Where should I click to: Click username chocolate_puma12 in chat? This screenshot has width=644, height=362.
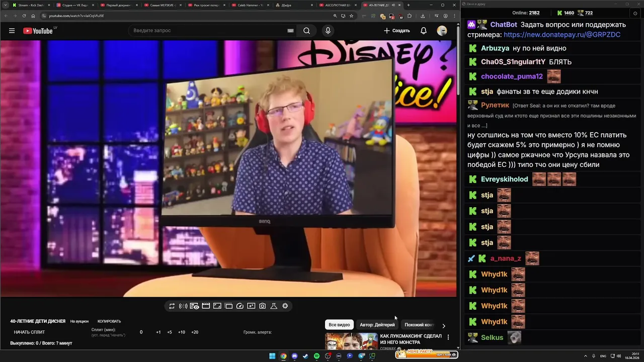coord(512,76)
